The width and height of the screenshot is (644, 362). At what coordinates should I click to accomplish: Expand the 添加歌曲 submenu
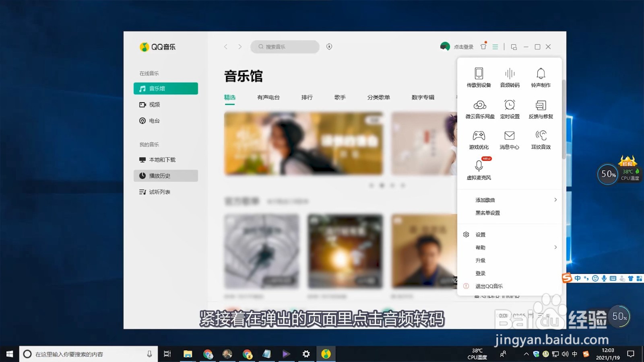(485, 200)
